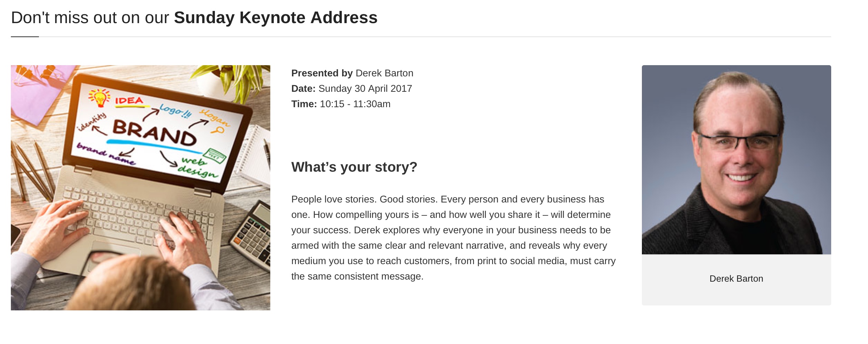Click the Presented by Derek Barton line
The width and height of the screenshot is (868, 344).
click(352, 73)
